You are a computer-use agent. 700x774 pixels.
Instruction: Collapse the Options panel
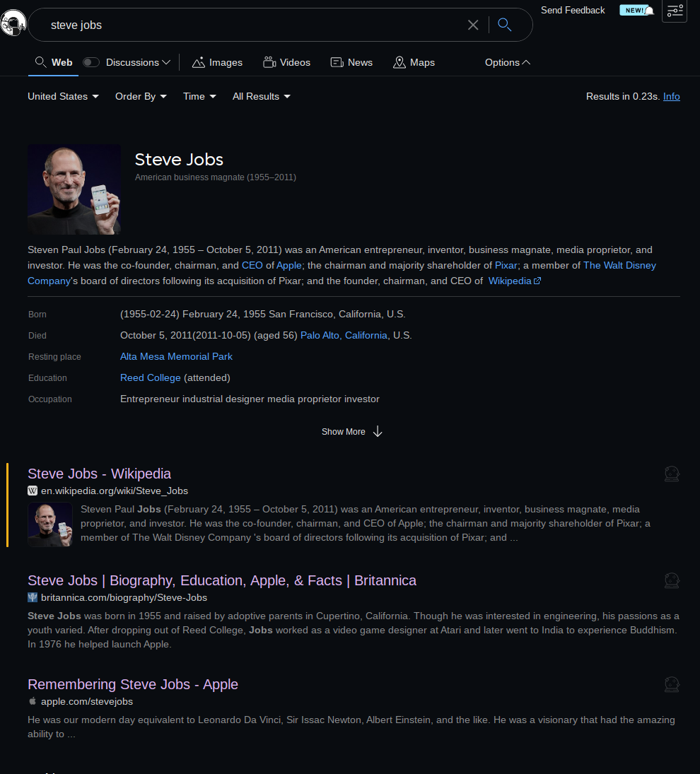[508, 63]
